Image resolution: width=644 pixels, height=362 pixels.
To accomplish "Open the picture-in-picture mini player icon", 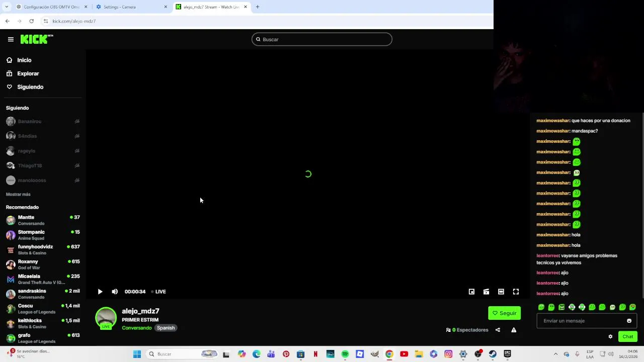I will pyautogui.click(x=471, y=292).
